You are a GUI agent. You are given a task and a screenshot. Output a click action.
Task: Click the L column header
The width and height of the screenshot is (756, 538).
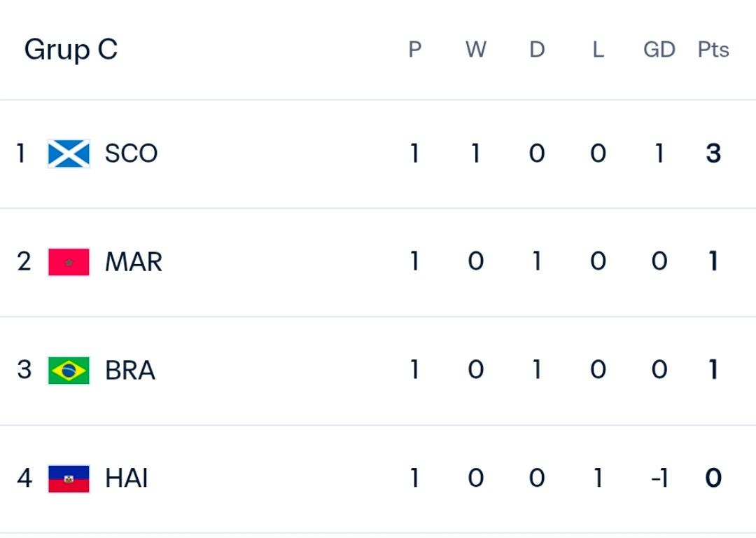598,49
